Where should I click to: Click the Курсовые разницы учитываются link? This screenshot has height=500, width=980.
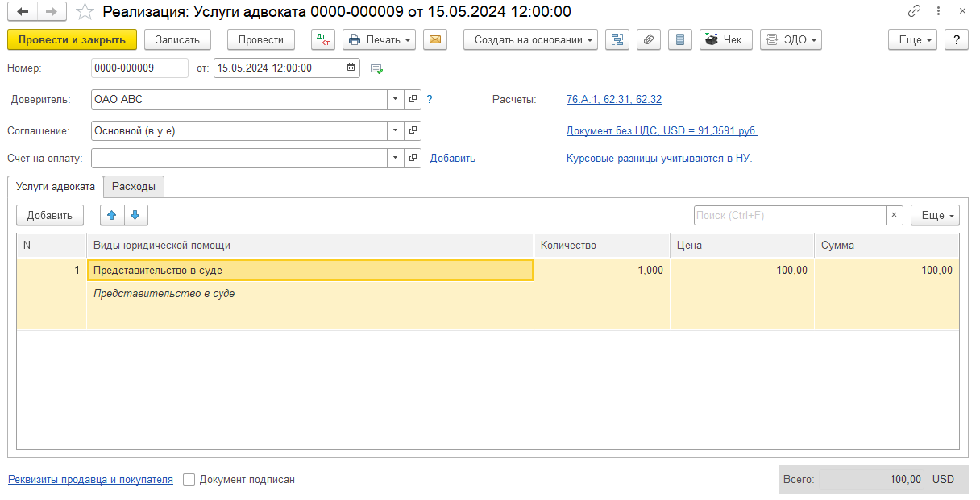coord(659,159)
